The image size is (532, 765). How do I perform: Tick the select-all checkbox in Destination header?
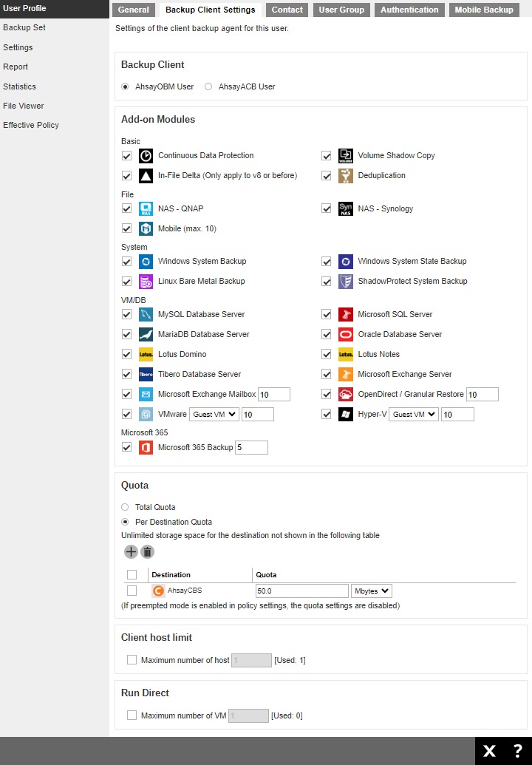(132, 575)
